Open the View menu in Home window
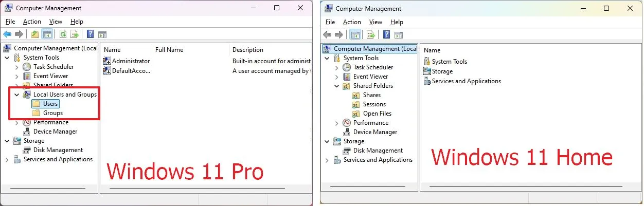 coord(375,22)
